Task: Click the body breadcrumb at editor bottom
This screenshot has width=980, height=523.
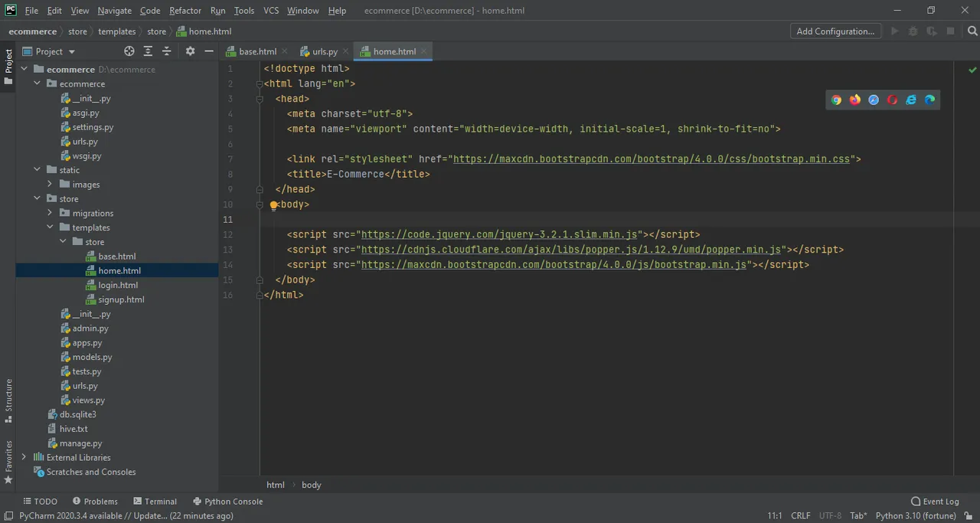Action: (312, 485)
